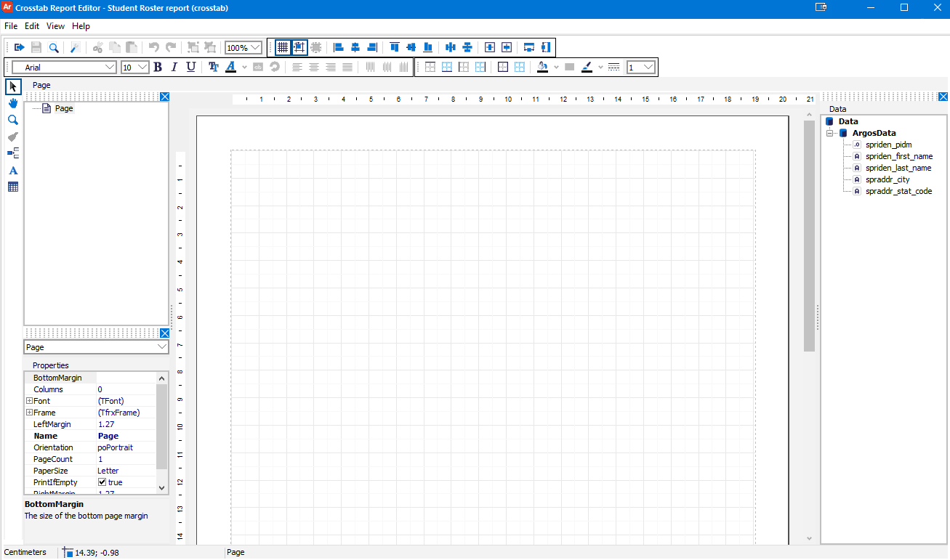Image resolution: width=950 pixels, height=560 pixels.
Task: Click the Preview report icon
Action: click(54, 46)
